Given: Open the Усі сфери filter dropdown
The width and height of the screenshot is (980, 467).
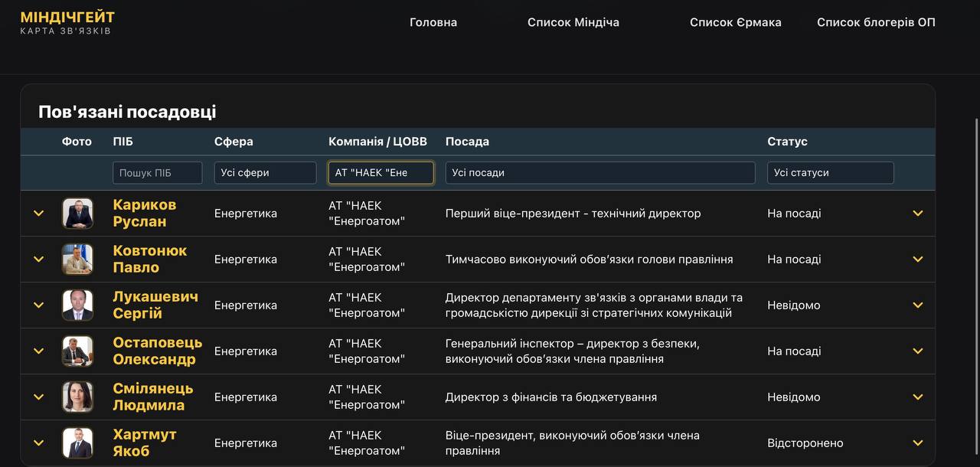Looking at the screenshot, I should (x=266, y=172).
